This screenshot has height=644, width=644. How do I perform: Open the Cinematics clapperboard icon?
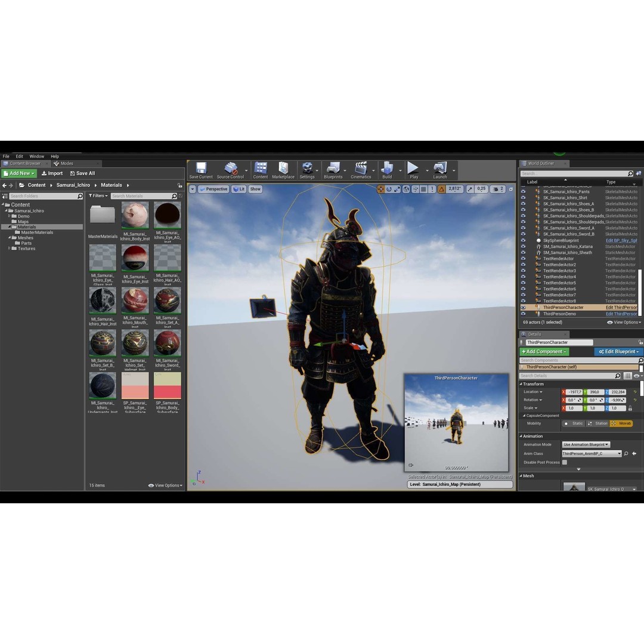[x=361, y=170]
